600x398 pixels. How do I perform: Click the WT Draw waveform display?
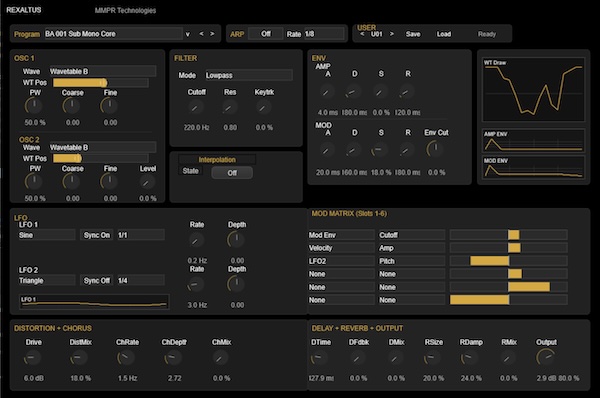[533, 90]
